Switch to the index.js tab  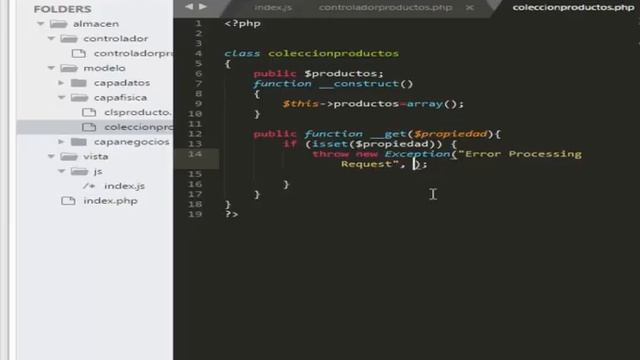coord(273,7)
